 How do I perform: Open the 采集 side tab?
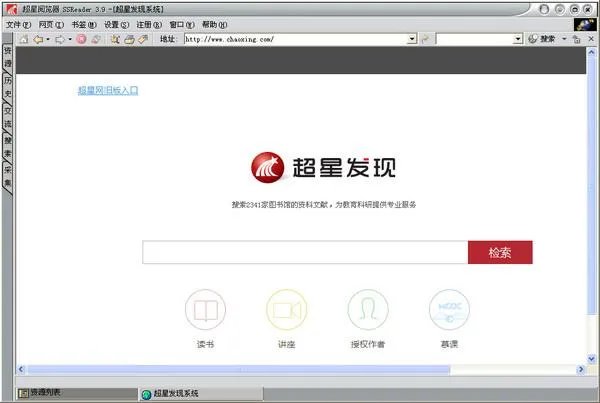[8, 176]
